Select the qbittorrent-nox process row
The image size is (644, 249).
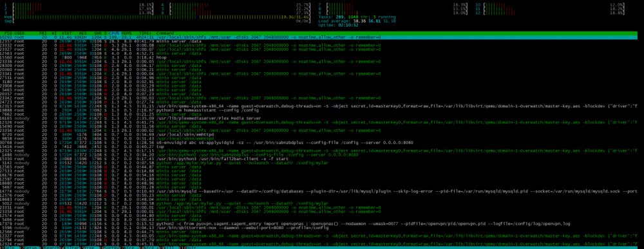click(x=322, y=228)
